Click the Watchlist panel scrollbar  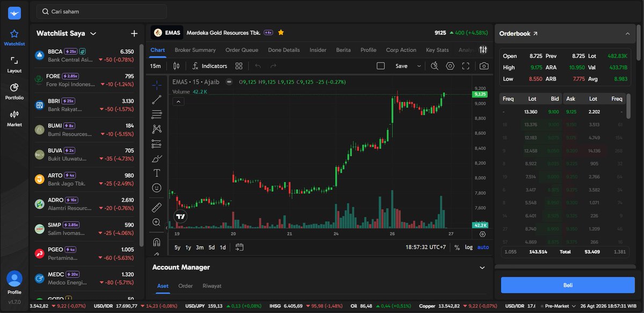point(142,145)
